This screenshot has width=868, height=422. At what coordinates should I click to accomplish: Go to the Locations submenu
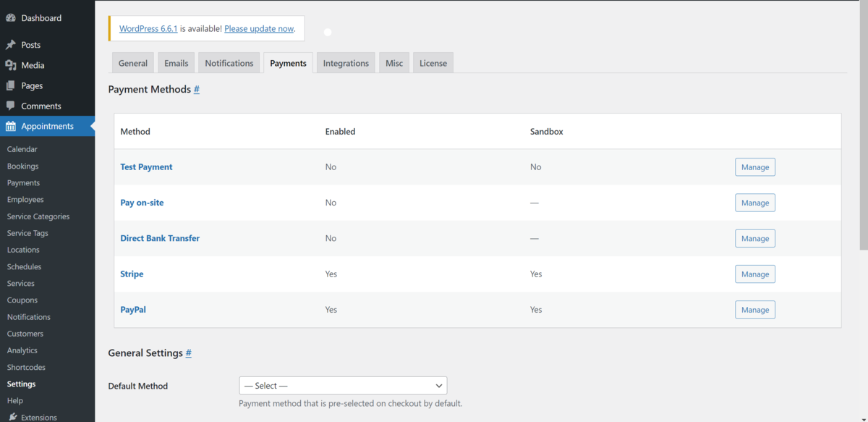pyautogui.click(x=23, y=250)
